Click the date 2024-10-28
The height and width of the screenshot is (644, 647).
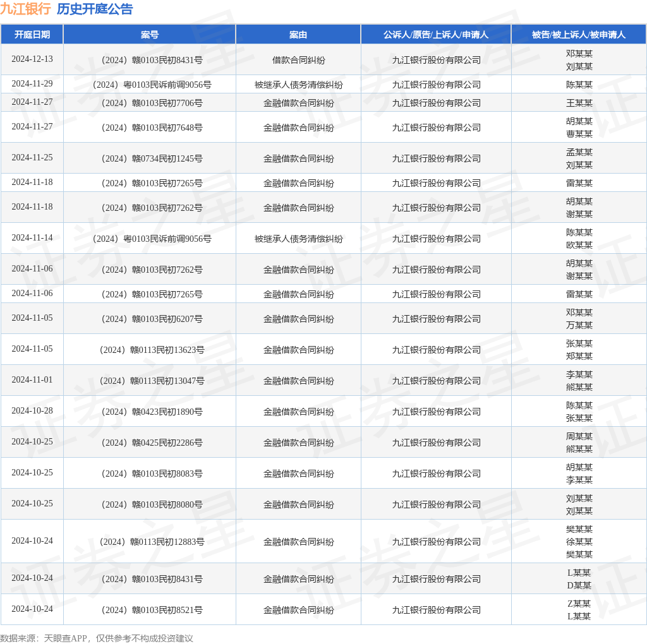(x=32, y=410)
